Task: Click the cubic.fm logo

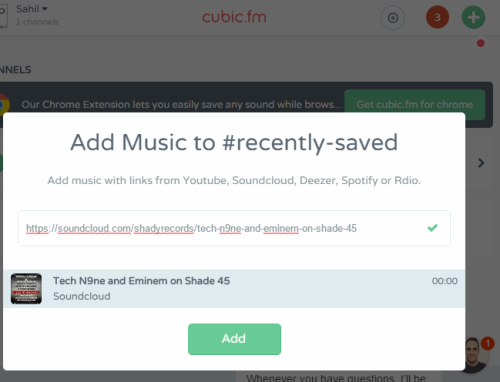Action: pos(234,17)
